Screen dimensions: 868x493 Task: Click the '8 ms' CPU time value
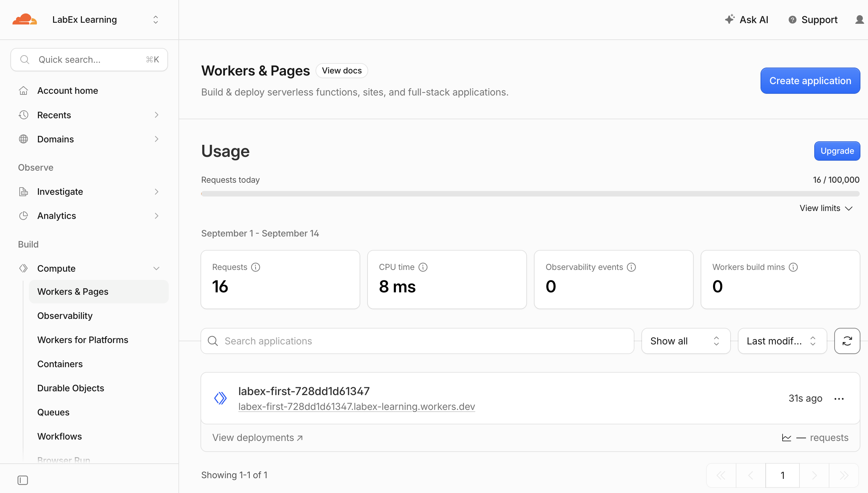pyautogui.click(x=397, y=286)
